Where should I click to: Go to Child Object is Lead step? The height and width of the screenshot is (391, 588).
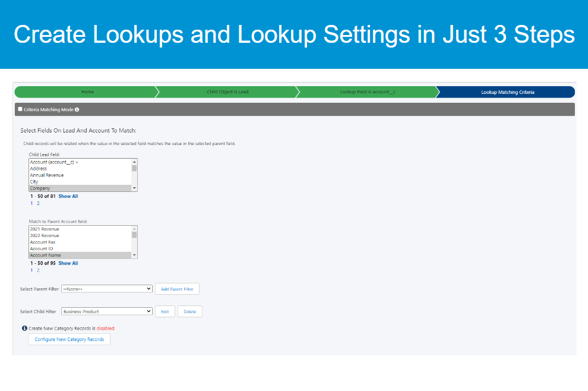tap(227, 92)
